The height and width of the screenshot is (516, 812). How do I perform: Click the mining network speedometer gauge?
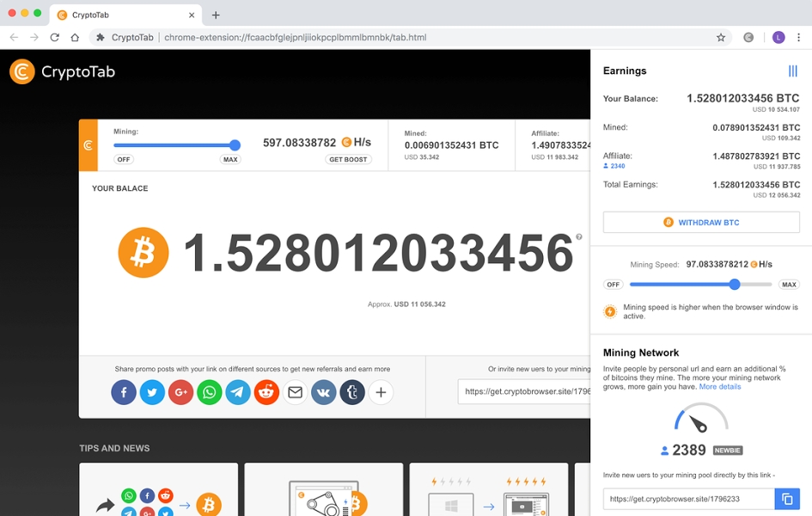701,418
